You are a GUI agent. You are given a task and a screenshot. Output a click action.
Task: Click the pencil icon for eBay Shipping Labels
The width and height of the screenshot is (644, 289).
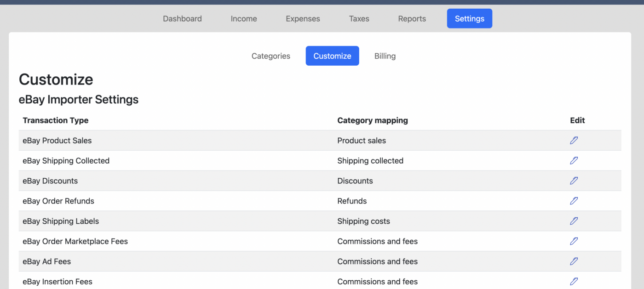[x=574, y=221]
